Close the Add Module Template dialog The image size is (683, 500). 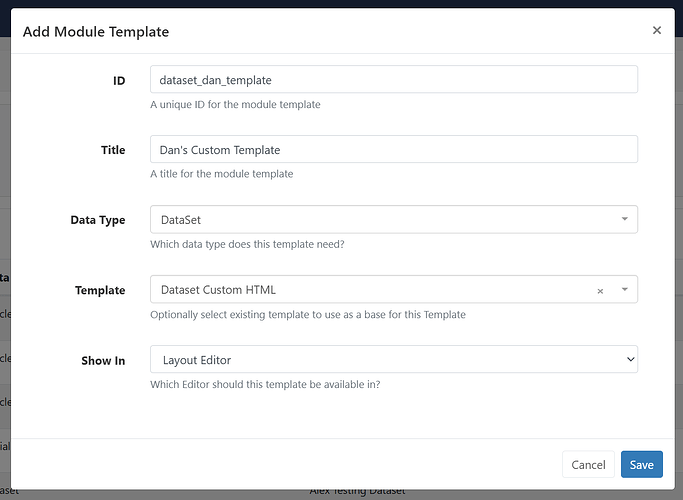(x=657, y=31)
